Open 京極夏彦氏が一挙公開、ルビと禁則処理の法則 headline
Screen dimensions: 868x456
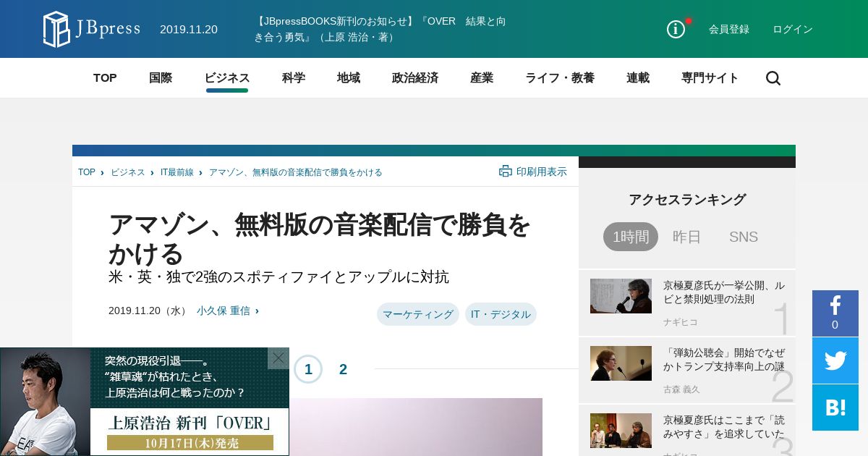point(724,292)
